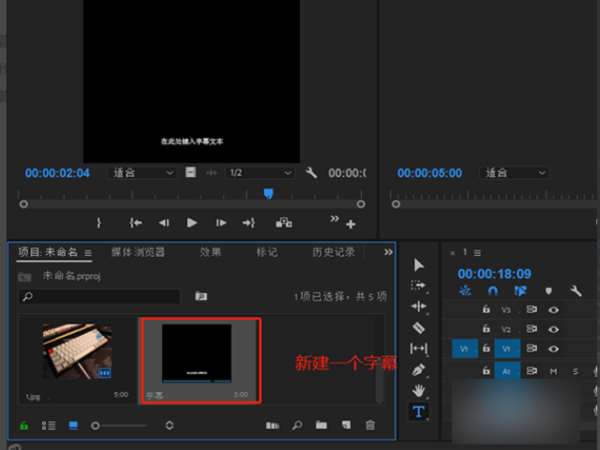
Task: Go to Out point in source monitor
Action: pos(249,223)
